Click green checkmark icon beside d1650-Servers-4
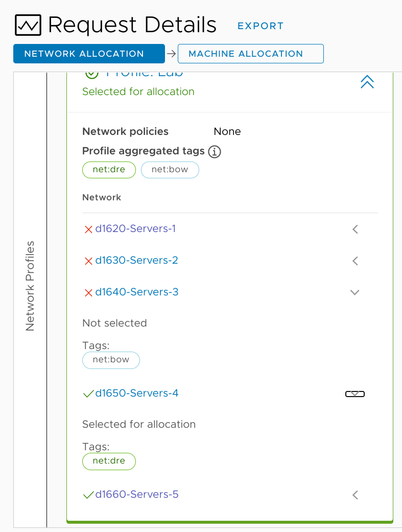 point(88,394)
